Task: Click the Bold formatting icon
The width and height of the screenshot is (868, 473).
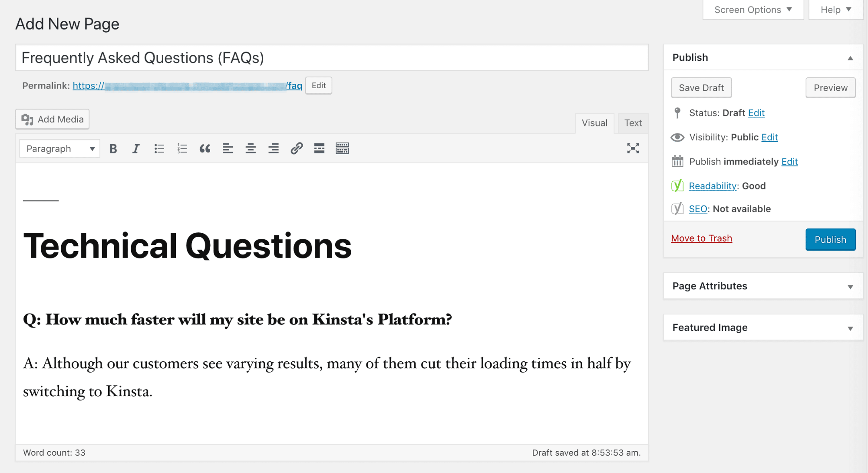Action: click(x=113, y=149)
